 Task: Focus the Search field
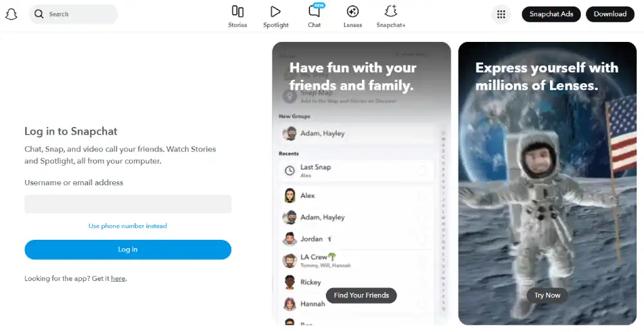pos(73,14)
